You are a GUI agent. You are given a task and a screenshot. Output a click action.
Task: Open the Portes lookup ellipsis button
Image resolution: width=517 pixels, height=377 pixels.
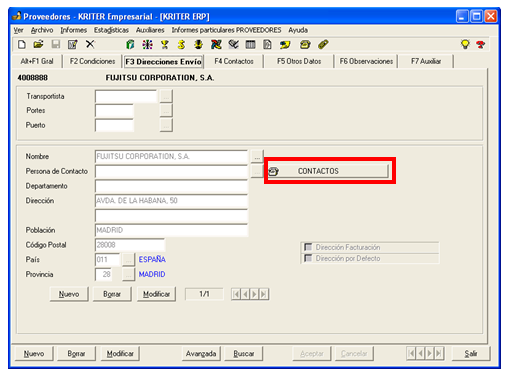(x=166, y=111)
